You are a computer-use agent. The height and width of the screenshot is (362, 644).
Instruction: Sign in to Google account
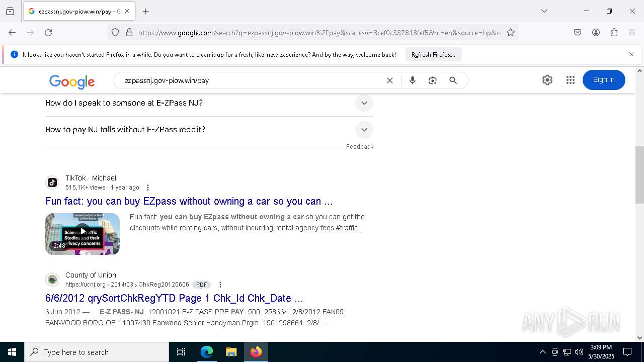click(604, 80)
